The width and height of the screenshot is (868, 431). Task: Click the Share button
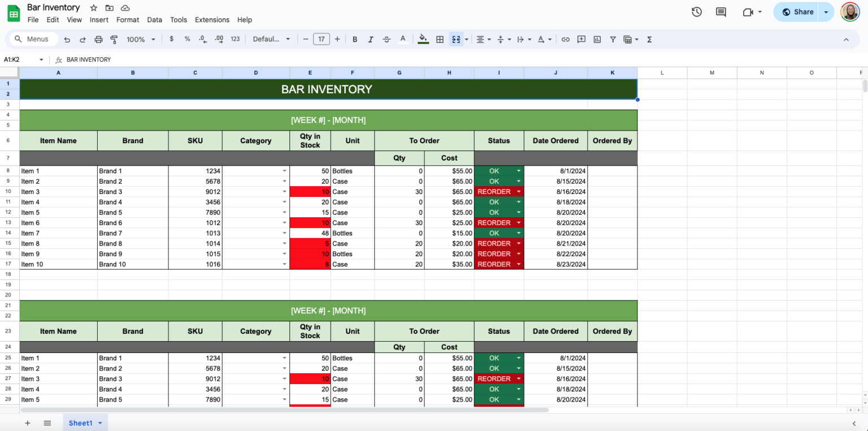click(798, 11)
